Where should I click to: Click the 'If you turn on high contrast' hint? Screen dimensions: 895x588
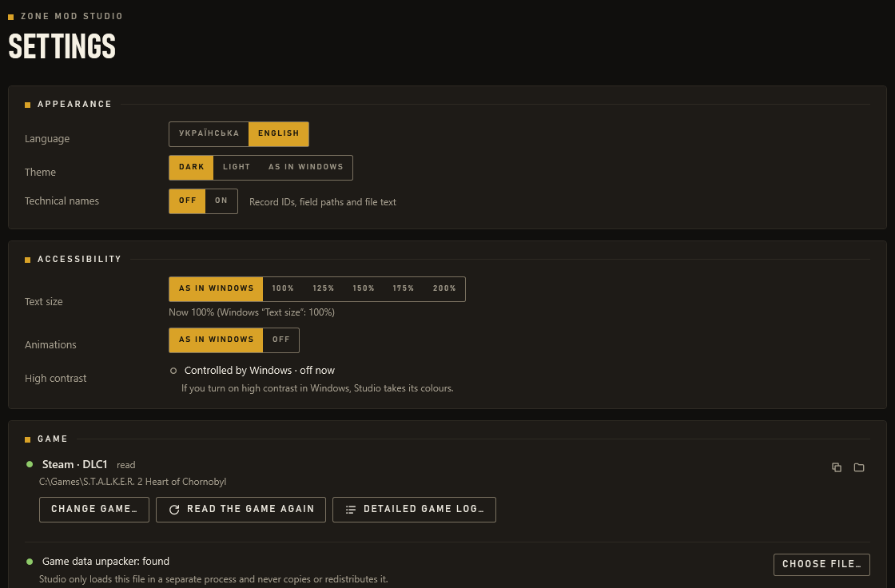tap(317, 388)
